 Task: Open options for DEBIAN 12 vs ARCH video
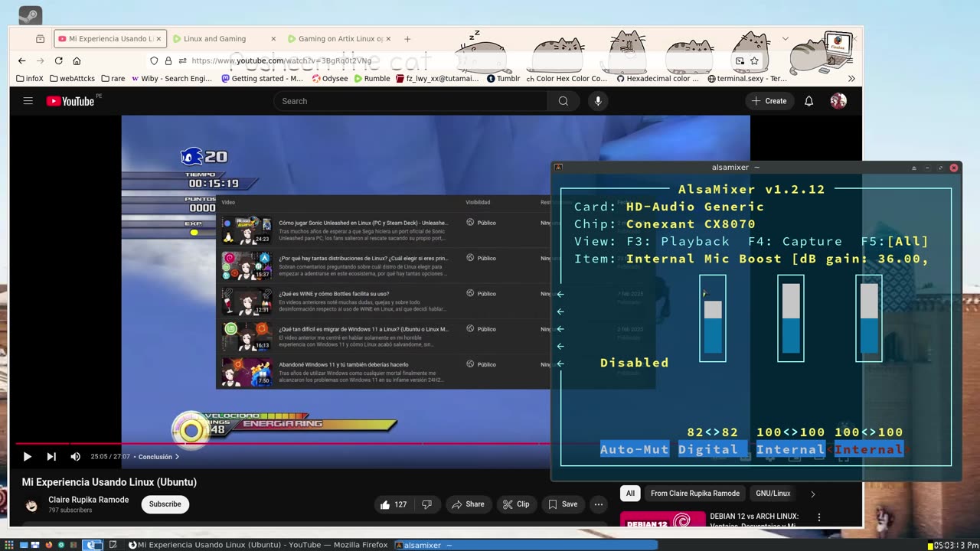[x=819, y=517]
